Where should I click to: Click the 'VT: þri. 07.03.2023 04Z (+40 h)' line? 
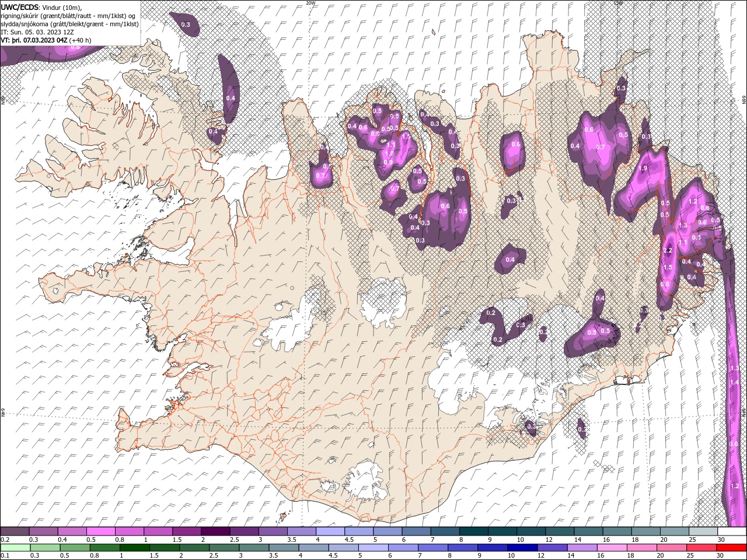click(46, 40)
